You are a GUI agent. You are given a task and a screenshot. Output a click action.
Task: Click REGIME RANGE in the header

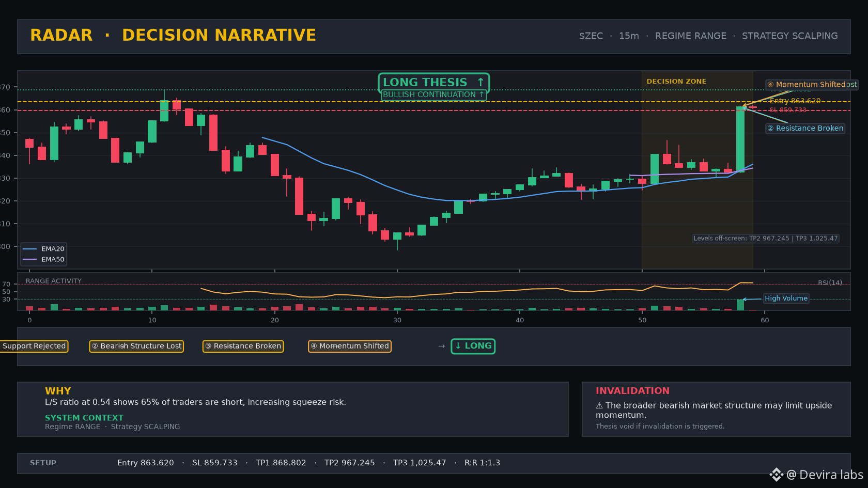click(x=691, y=36)
